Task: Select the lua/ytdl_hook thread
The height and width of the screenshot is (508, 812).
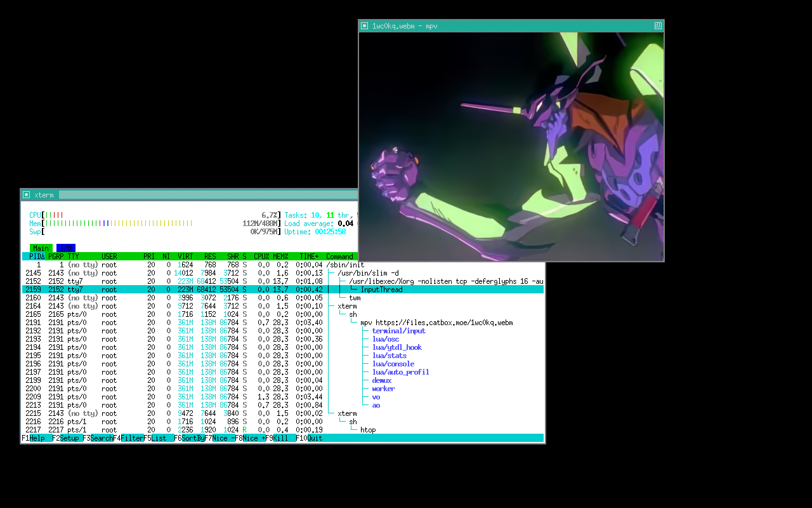Action: (284, 347)
